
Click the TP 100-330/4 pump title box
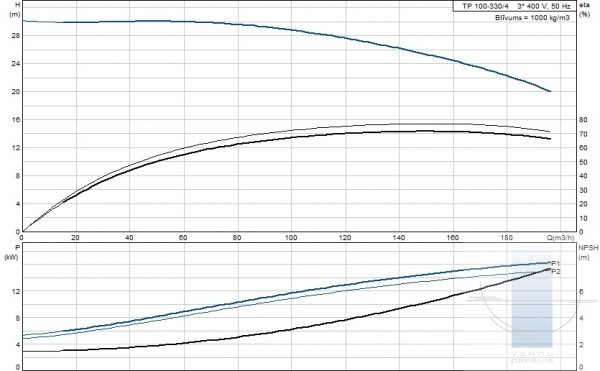[x=515, y=6]
